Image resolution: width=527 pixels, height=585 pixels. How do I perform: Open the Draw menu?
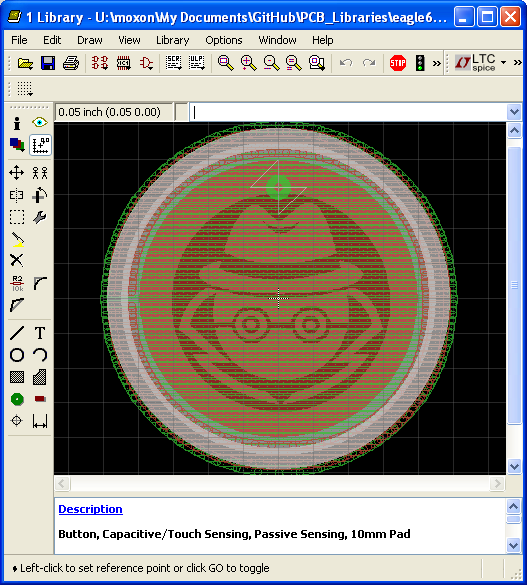90,40
